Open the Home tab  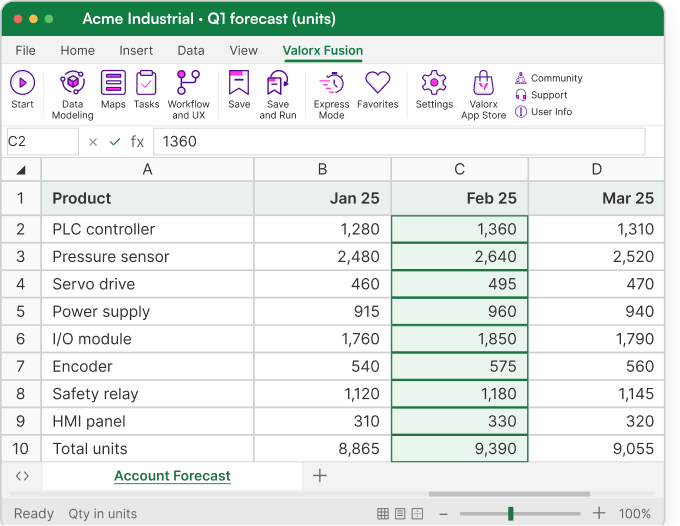point(78,50)
